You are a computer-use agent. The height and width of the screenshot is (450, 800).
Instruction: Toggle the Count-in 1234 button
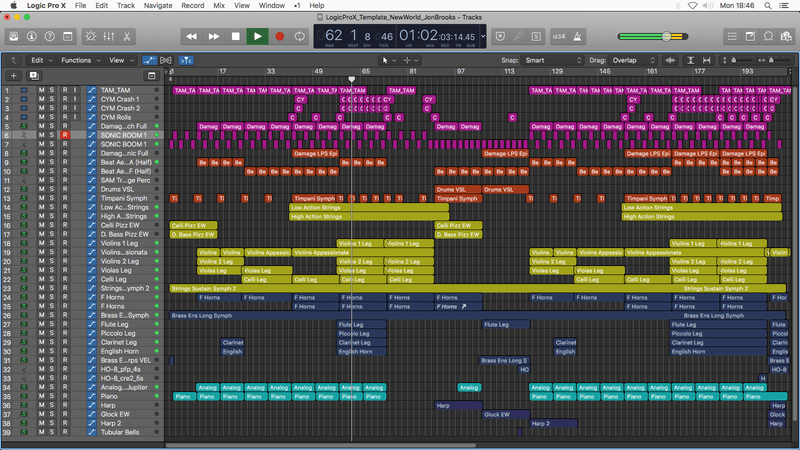pyautogui.click(x=559, y=37)
